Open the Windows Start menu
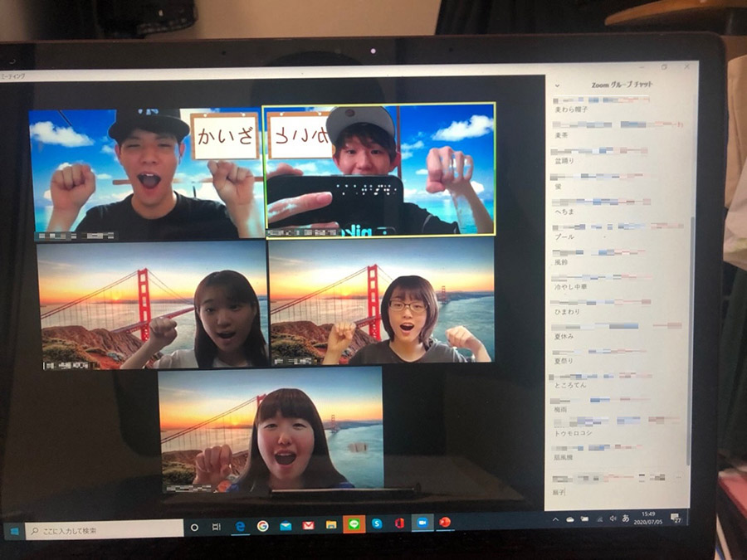The height and width of the screenshot is (560, 747). [14, 529]
